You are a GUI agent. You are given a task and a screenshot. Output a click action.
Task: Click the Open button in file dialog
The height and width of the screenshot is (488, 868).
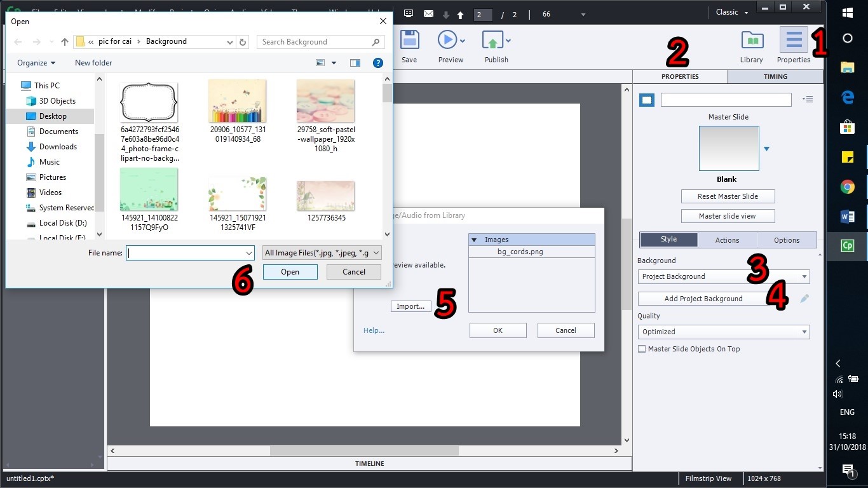(x=290, y=272)
